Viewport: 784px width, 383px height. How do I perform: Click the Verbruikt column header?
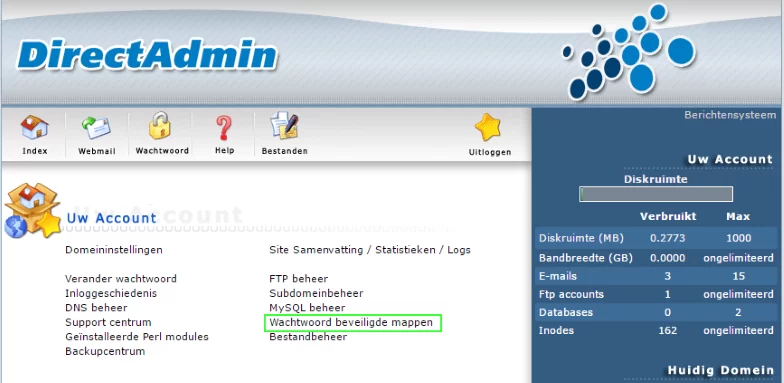(x=668, y=216)
